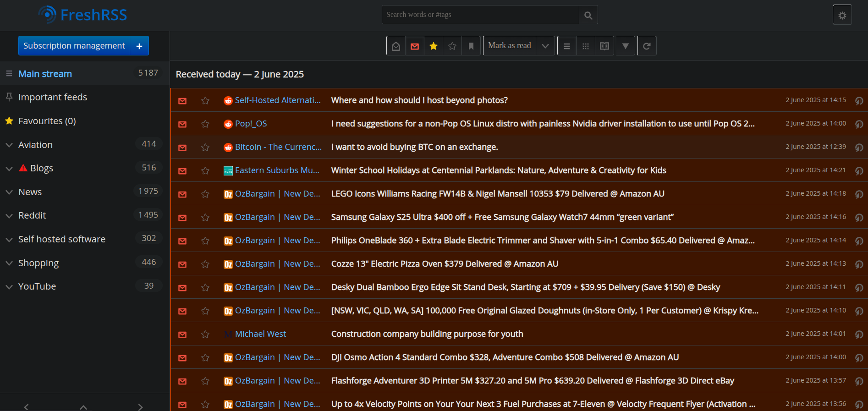The image size is (868, 411).
Task: Expand the Shopping category chevron
Action: point(9,263)
